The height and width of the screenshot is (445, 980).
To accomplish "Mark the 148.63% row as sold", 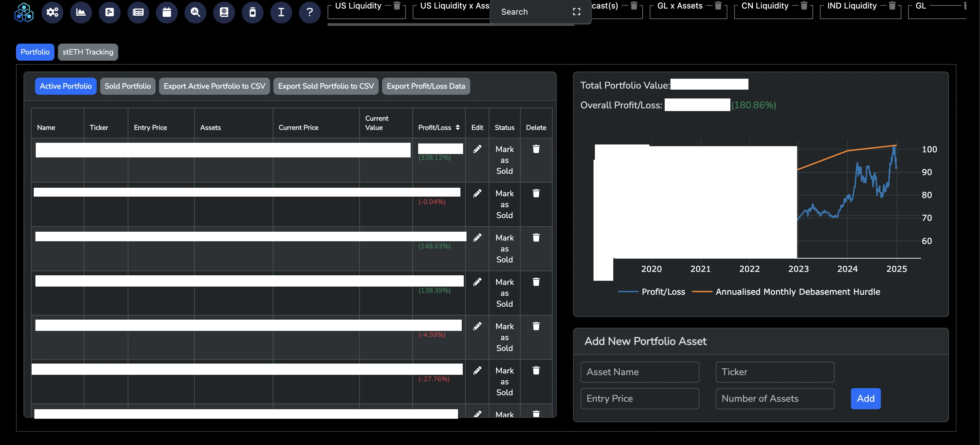I will [x=504, y=249].
